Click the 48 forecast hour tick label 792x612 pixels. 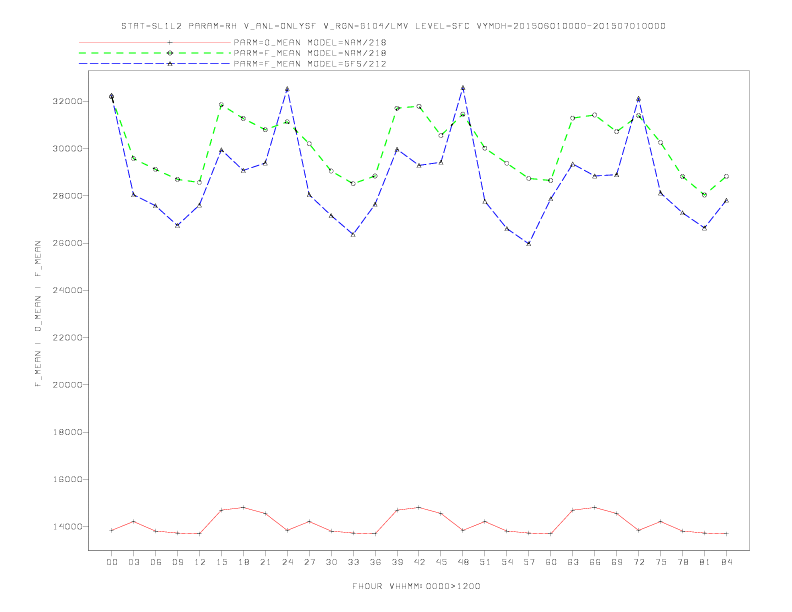point(463,562)
